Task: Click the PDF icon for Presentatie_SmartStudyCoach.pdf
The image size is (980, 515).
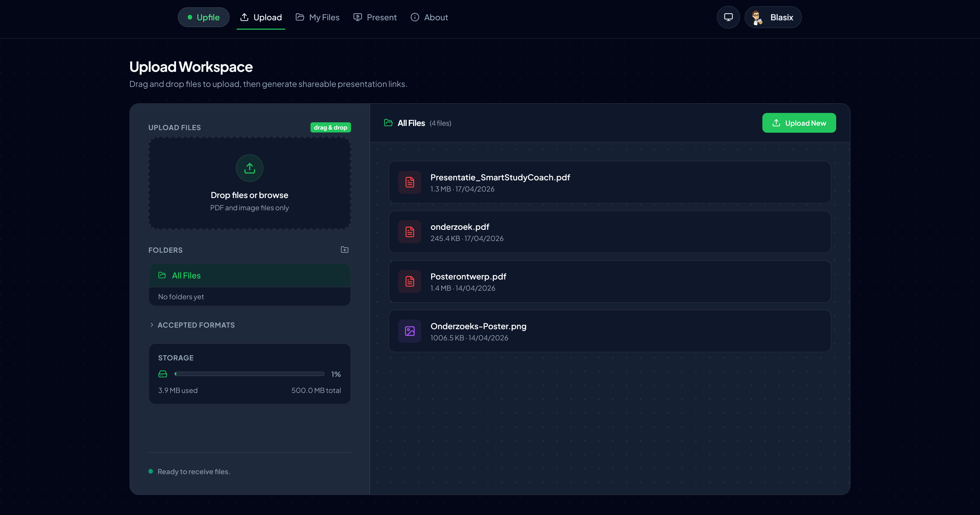Action: pos(410,182)
